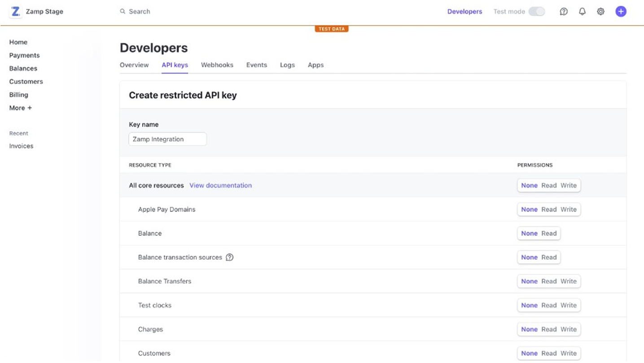Expand the More + sidebar menu

(21, 108)
